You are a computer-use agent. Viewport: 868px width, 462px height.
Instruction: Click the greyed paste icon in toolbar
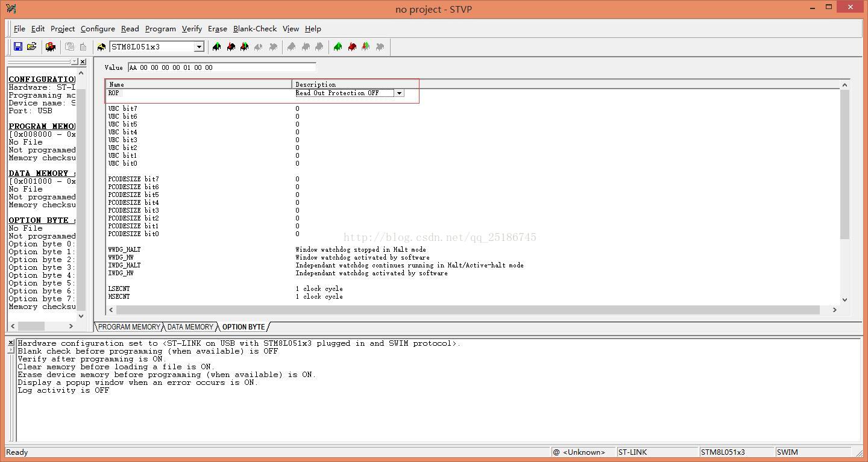(x=83, y=46)
